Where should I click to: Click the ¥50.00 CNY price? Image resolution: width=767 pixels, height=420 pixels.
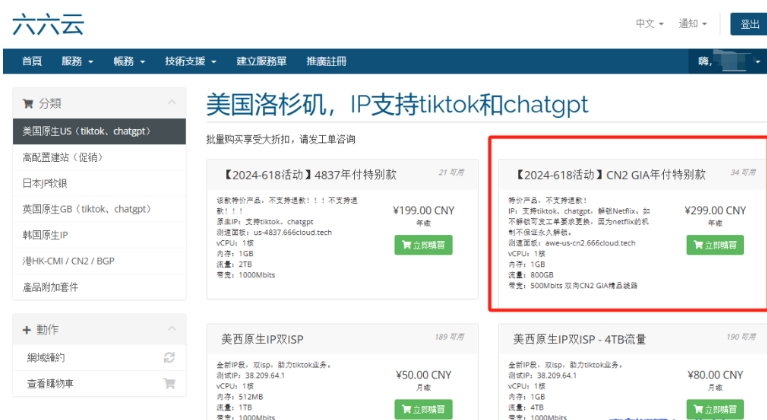(424, 375)
